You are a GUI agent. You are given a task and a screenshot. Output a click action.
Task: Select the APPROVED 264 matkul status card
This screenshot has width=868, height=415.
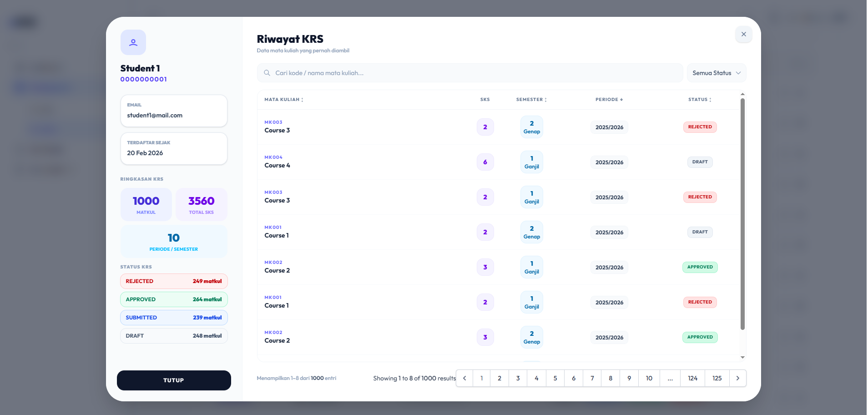(174, 299)
